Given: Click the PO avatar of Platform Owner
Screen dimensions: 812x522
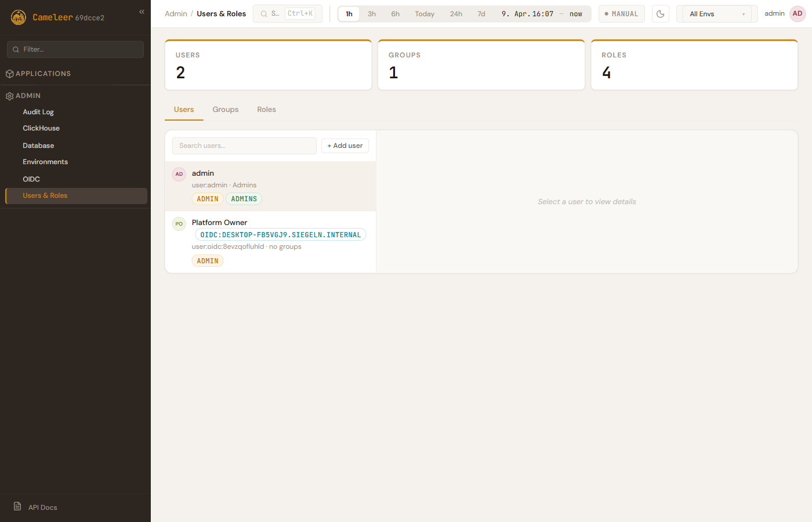Looking at the screenshot, I should (179, 224).
